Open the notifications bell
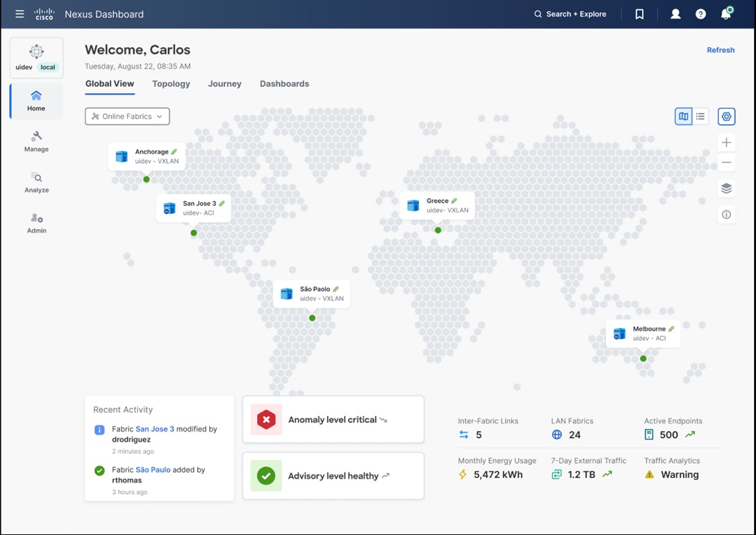 click(725, 14)
